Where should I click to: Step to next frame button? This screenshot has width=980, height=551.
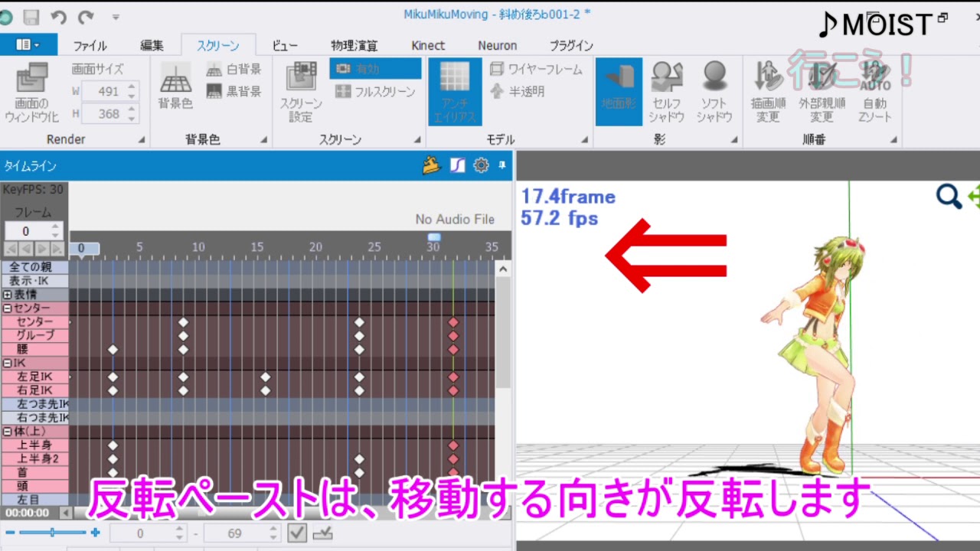(x=41, y=249)
